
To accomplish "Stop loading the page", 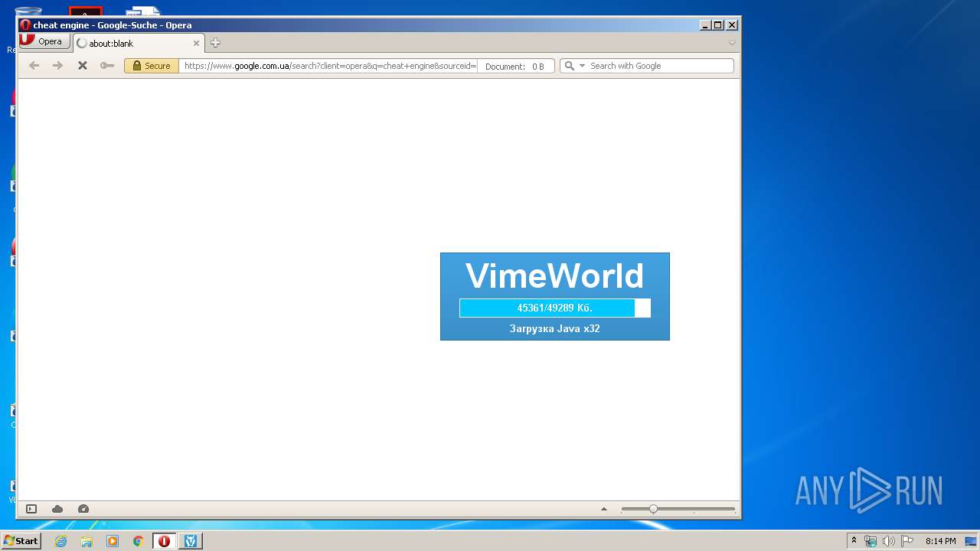I will (x=82, y=66).
